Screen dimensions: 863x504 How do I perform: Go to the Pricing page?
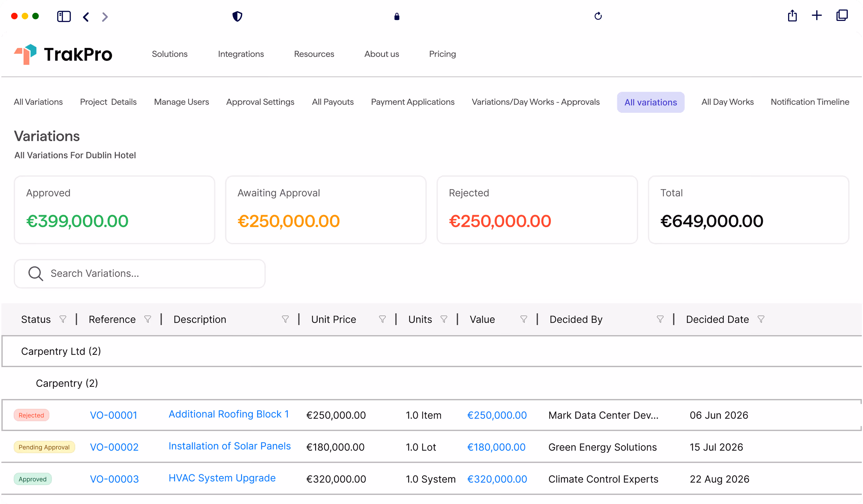[x=442, y=54]
